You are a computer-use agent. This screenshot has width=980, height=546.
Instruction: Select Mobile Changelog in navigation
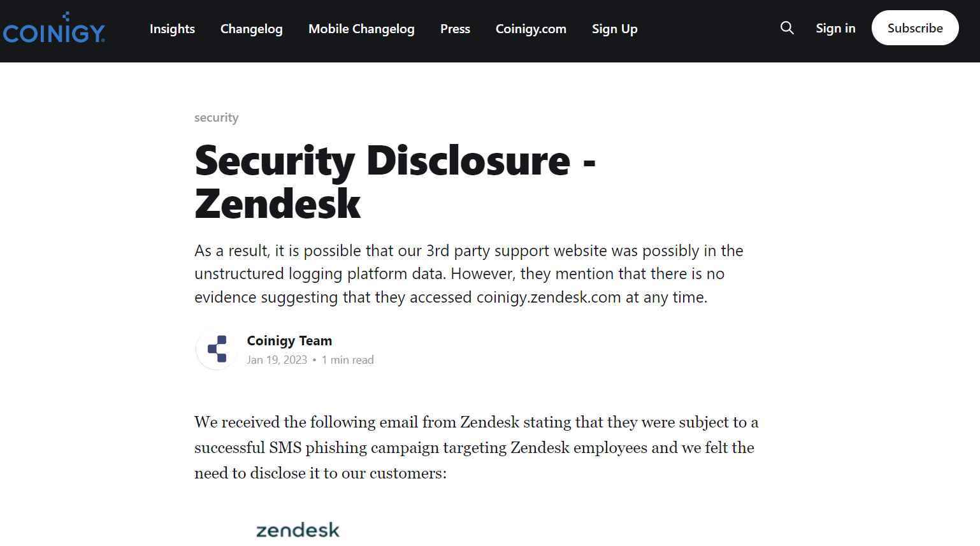click(361, 29)
